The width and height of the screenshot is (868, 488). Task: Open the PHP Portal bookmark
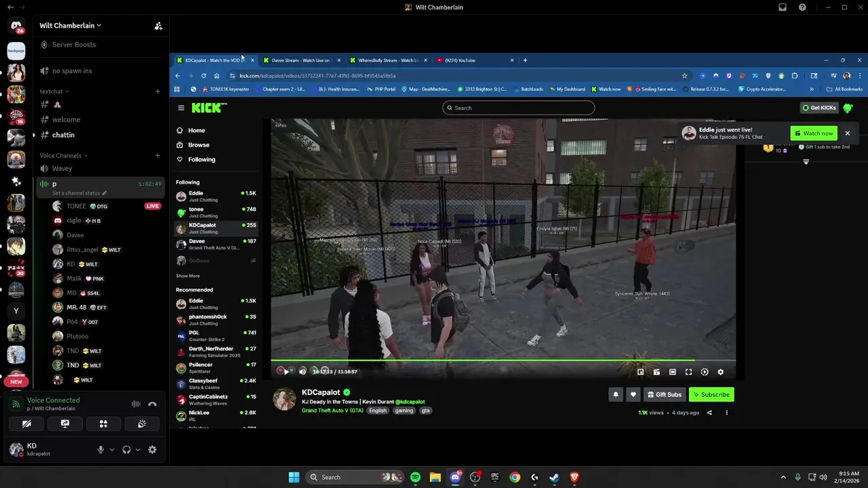pos(381,89)
